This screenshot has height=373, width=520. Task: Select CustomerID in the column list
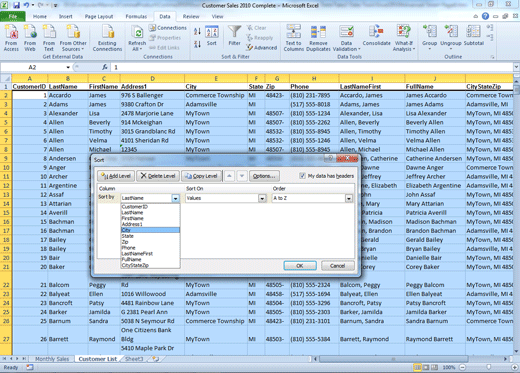click(150, 207)
